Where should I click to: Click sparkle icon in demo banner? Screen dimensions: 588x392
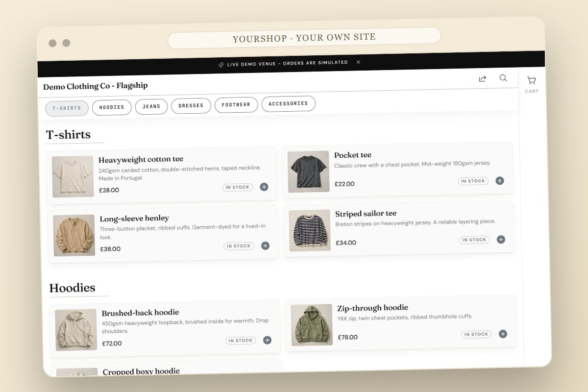click(221, 65)
